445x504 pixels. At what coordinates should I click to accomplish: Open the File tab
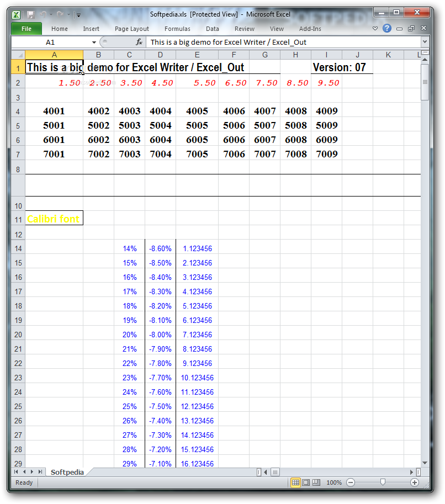(x=27, y=29)
